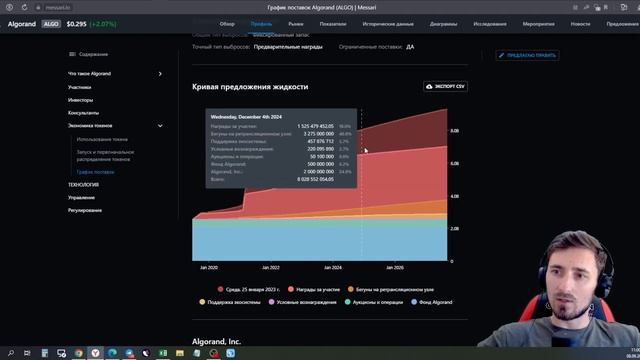Open Инвесторы in the sidebar

(x=80, y=100)
